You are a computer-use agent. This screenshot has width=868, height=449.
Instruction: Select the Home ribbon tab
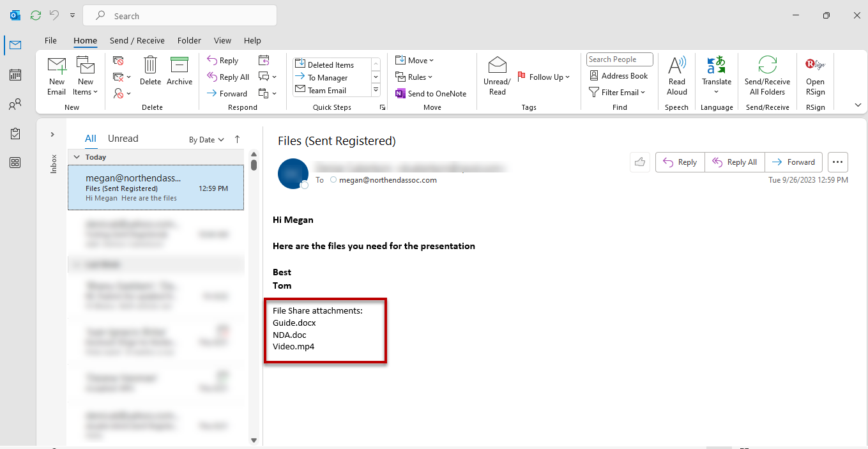[x=85, y=40]
